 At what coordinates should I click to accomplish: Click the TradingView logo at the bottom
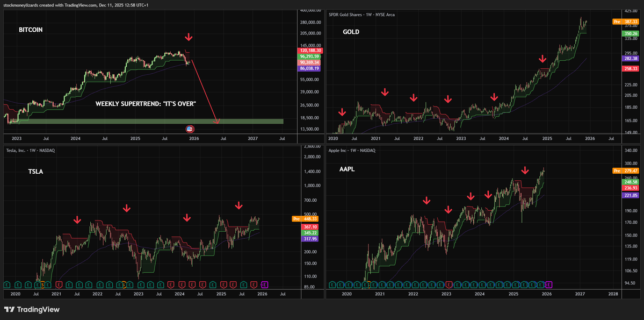click(32, 309)
